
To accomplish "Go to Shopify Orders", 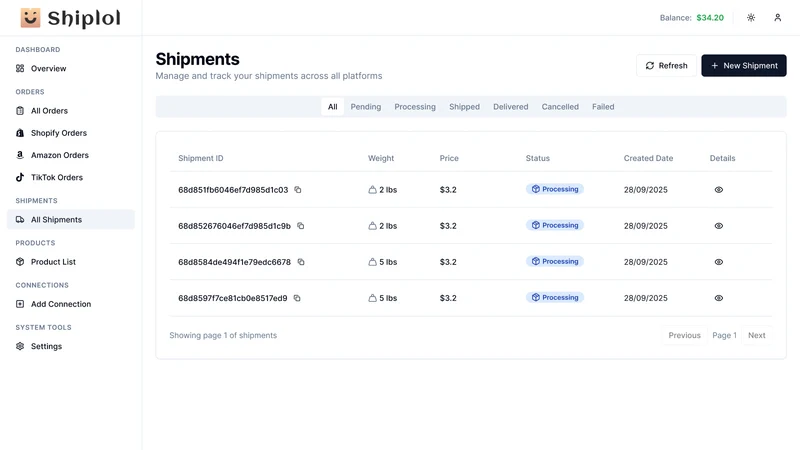I will pyautogui.click(x=71, y=133).
